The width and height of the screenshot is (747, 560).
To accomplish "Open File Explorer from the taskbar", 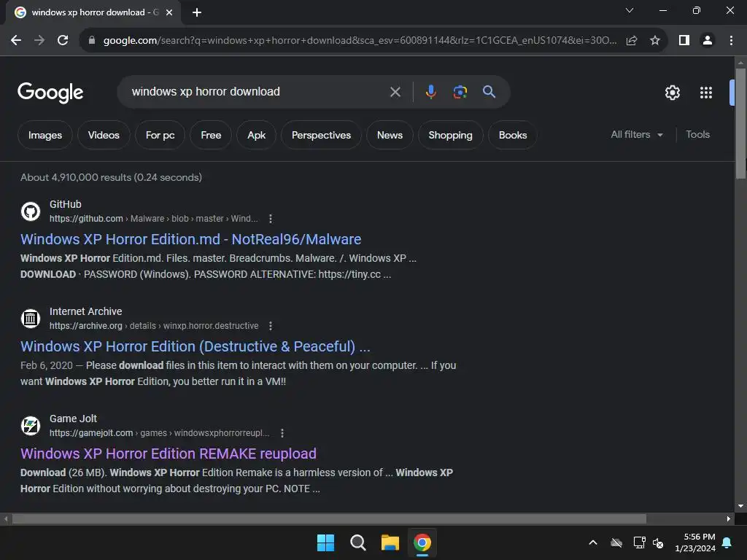I will (x=390, y=542).
